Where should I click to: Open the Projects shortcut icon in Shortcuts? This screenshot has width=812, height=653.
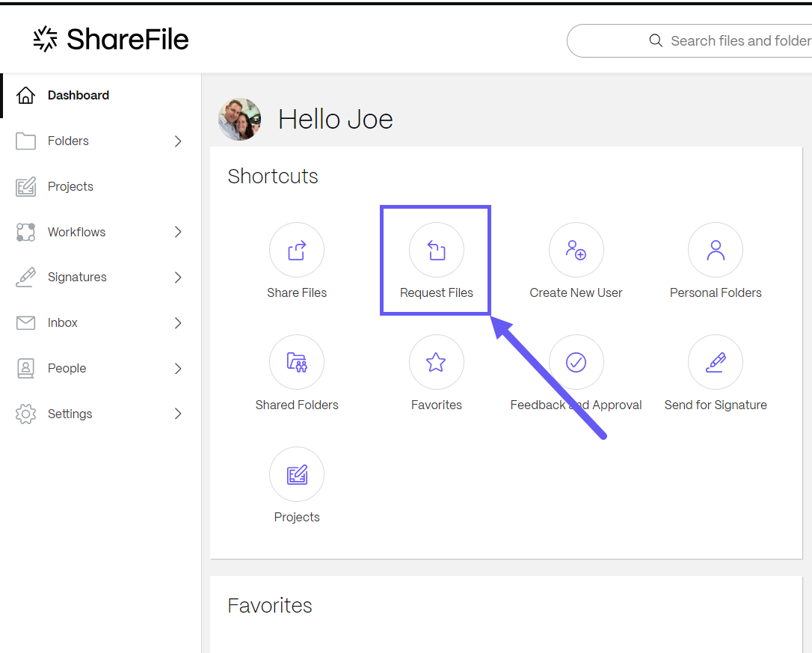(x=297, y=474)
